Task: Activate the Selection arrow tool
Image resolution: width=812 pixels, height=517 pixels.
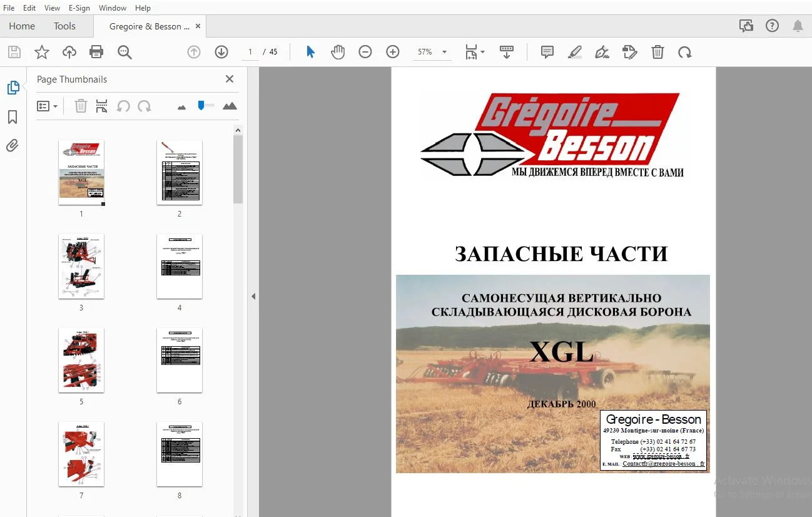Action: (310, 52)
